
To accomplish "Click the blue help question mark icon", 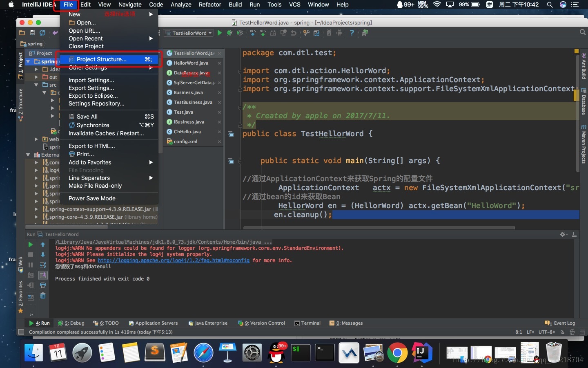I will pyautogui.click(x=352, y=33).
